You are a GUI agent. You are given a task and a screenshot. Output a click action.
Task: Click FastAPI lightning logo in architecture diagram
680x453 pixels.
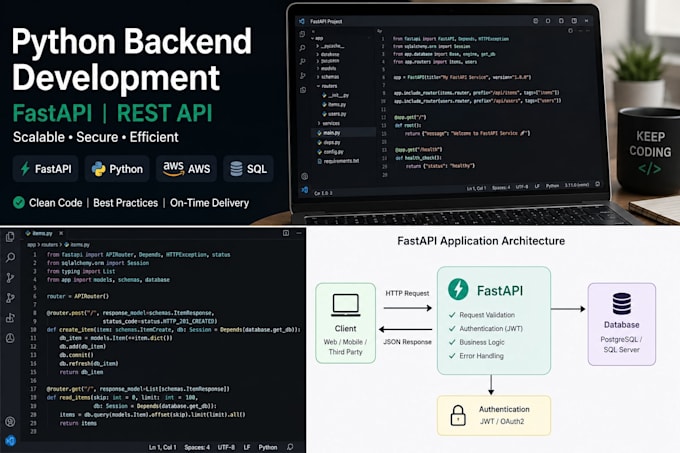pyautogui.click(x=458, y=289)
